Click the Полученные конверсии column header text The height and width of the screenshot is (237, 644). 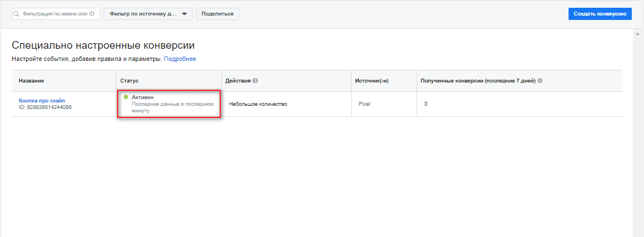point(478,81)
